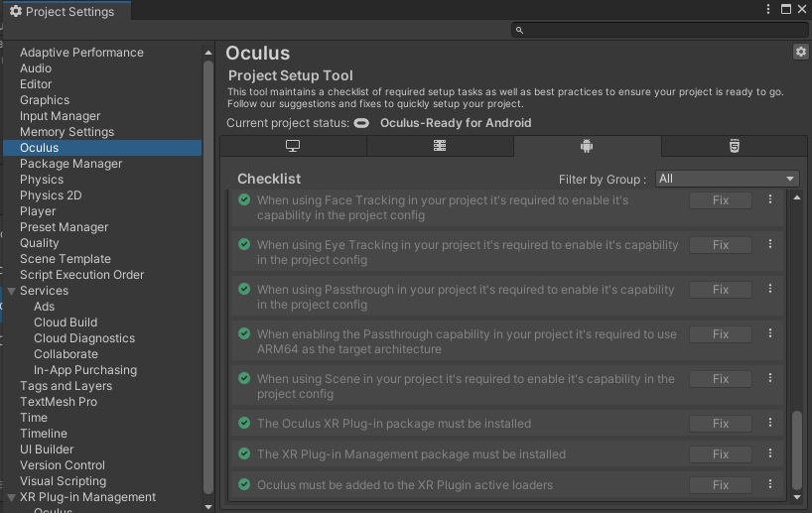Select the Android platform tab
The width and height of the screenshot is (812, 513).
(587, 146)
